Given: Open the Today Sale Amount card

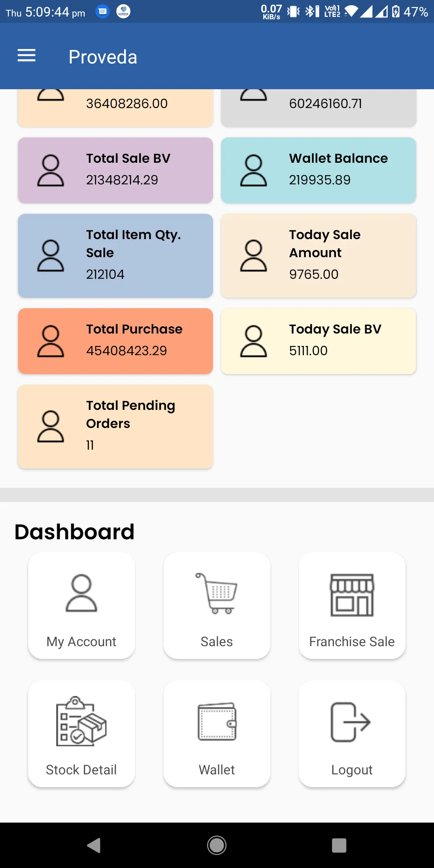Looking at the screenshot, I should click(x=318, y=256).
